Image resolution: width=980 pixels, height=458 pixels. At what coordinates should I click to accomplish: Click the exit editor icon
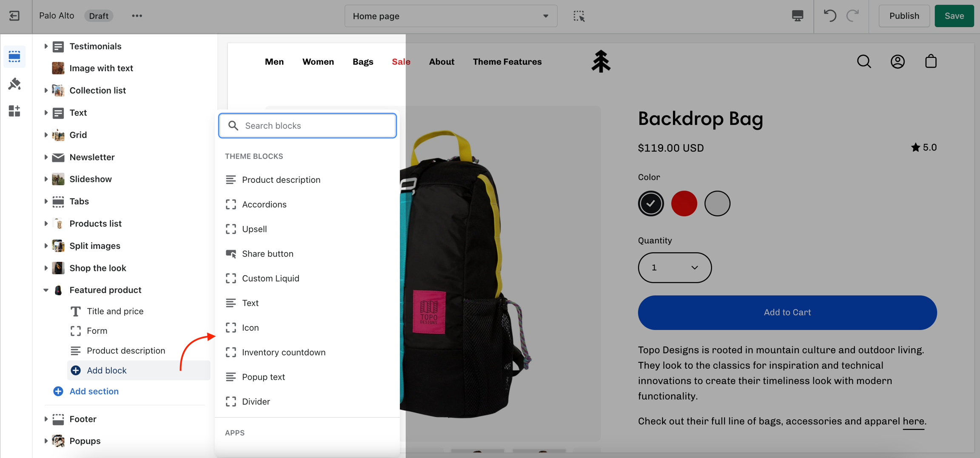tap(14, 16)
